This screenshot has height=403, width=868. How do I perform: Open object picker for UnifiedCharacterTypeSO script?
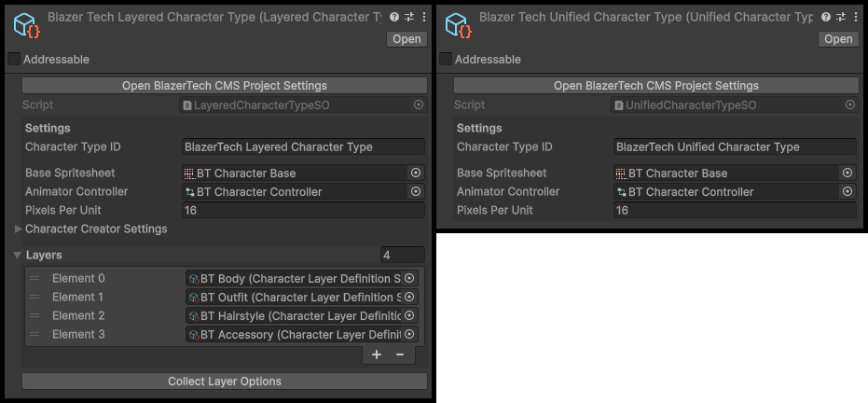point(850,104)
